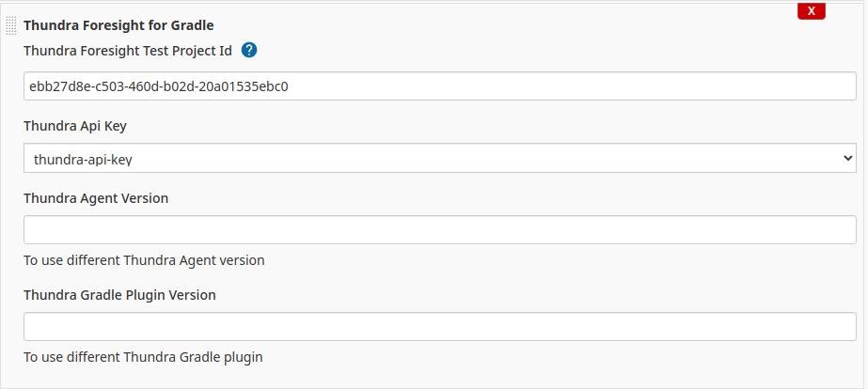
Task: Open the credentials combo box under Thundra Api Key
Action: point(439,158)
